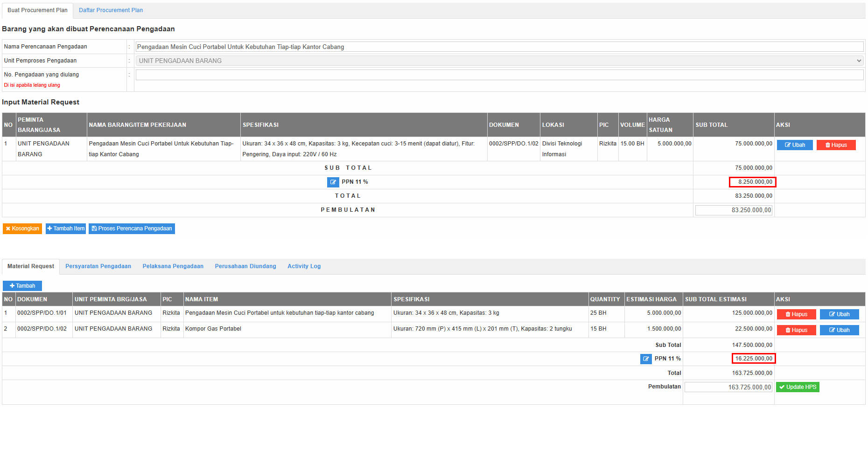Open the Unit Pemproses Pengadaan dropdown

(x=499, y=61)
